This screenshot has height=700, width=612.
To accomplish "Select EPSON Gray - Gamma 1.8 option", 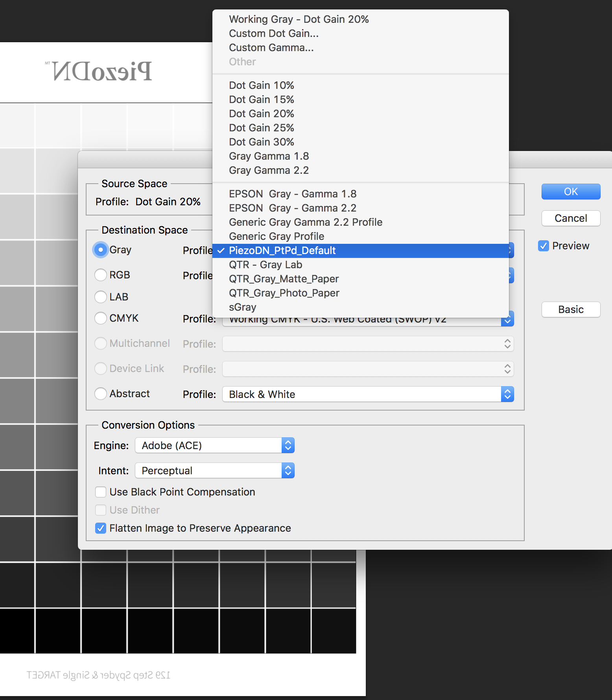I will pyautogui.click(x=293, y=194).
